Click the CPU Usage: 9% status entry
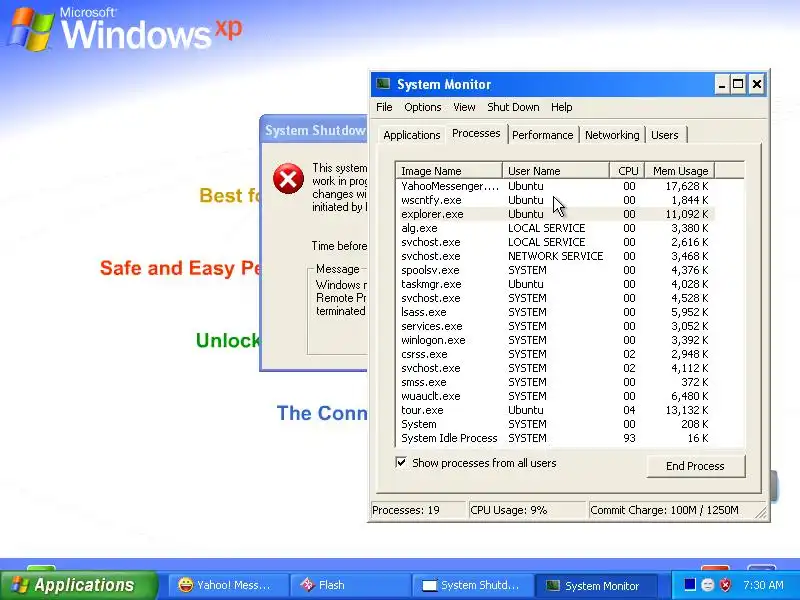Viewport: 800px width, 600px height. coord(527,510)
